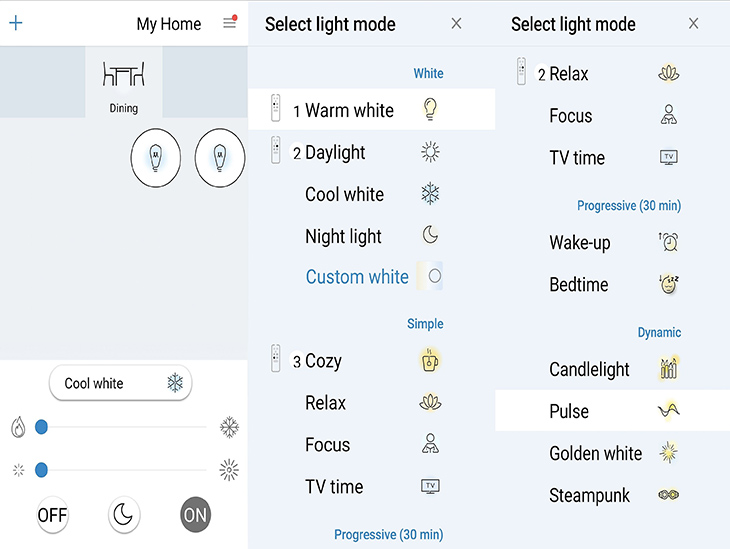730x549 pixels.
Task: Click the Wake-up alarm clock icon
Action: (x=669, y=242)
